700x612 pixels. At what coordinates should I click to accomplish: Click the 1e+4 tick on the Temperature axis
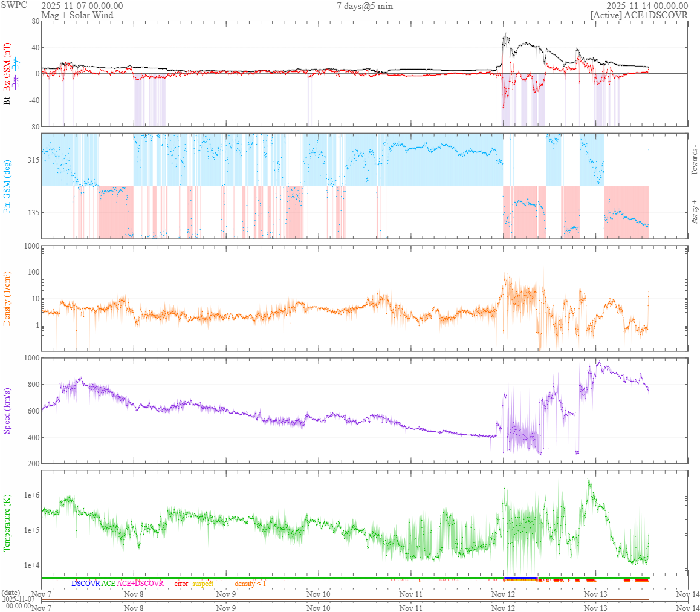click(x=31, y=565)
